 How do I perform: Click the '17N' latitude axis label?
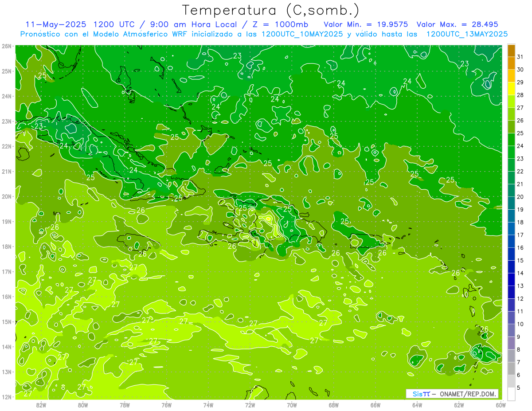coord(7,272)
